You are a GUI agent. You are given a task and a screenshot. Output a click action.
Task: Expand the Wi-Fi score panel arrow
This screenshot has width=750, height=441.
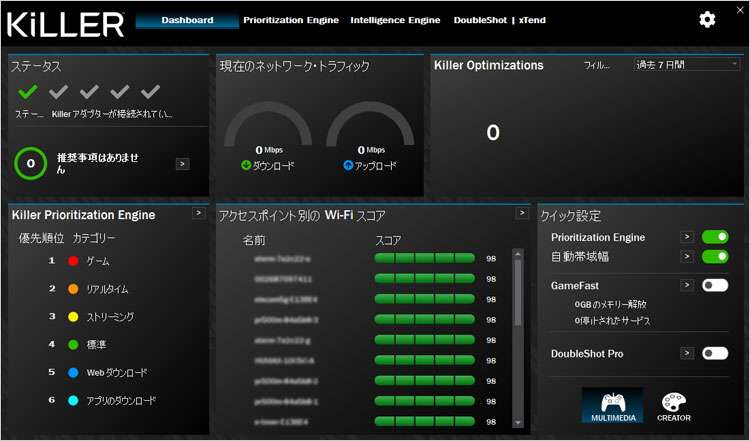coord(522,213)
